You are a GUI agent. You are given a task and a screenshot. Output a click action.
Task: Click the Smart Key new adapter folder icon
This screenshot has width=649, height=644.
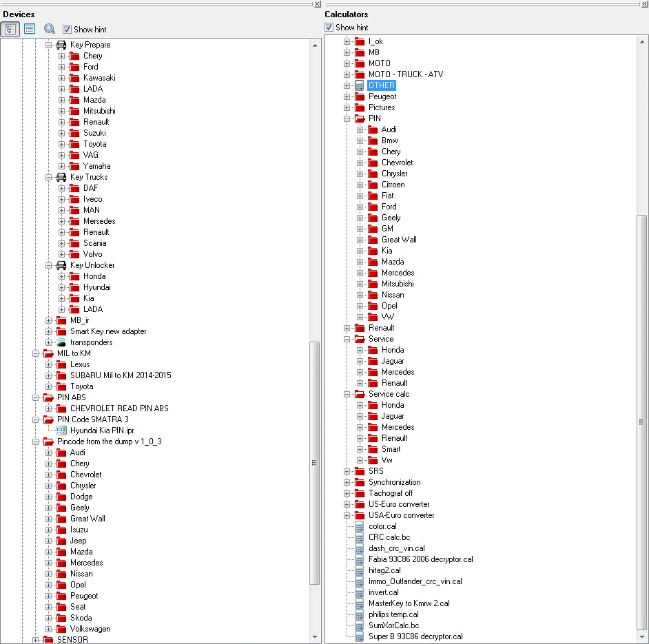click(61, 331)
